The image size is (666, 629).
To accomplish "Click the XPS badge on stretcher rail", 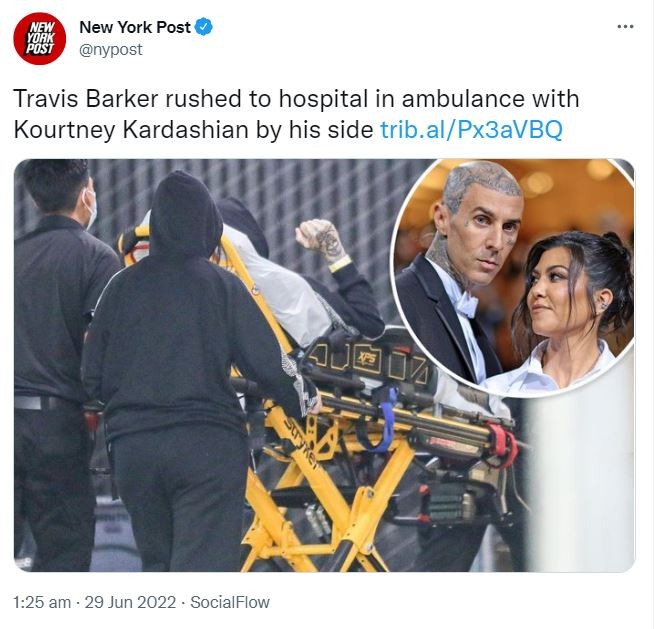I will [367, 360].
